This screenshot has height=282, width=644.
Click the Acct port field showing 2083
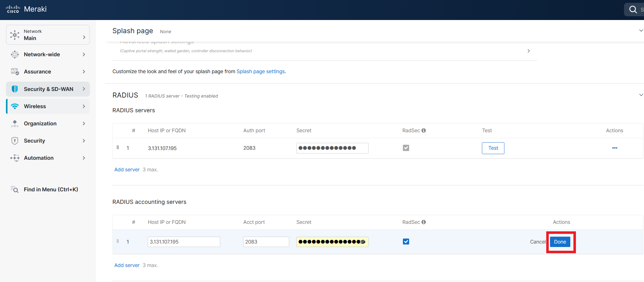click(x=266, y=242)
